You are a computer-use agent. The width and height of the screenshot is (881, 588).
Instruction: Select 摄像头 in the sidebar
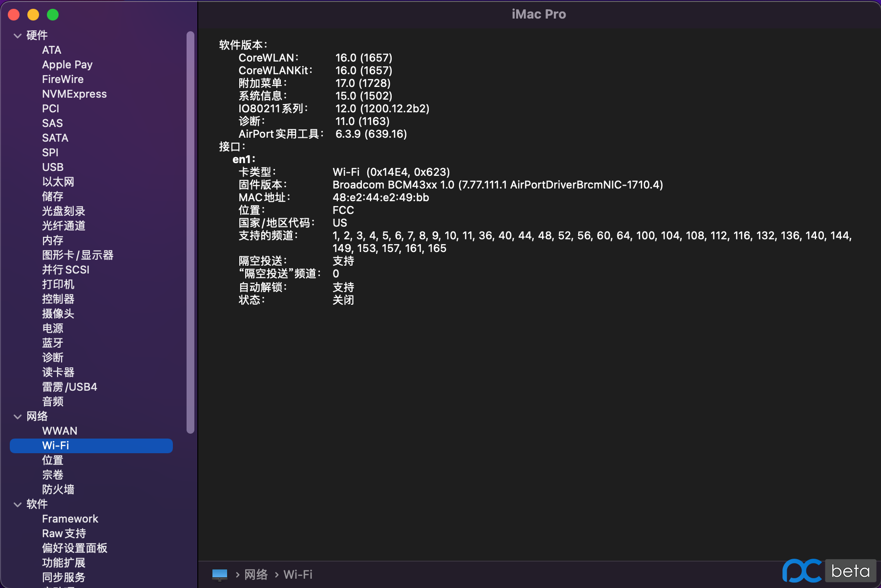click(58, 314)
